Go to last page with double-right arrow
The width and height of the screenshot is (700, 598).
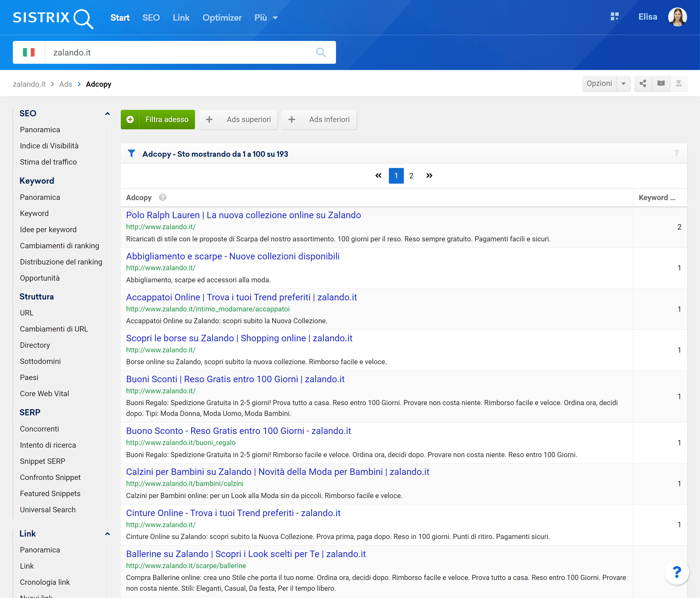(x=429, y=175)
